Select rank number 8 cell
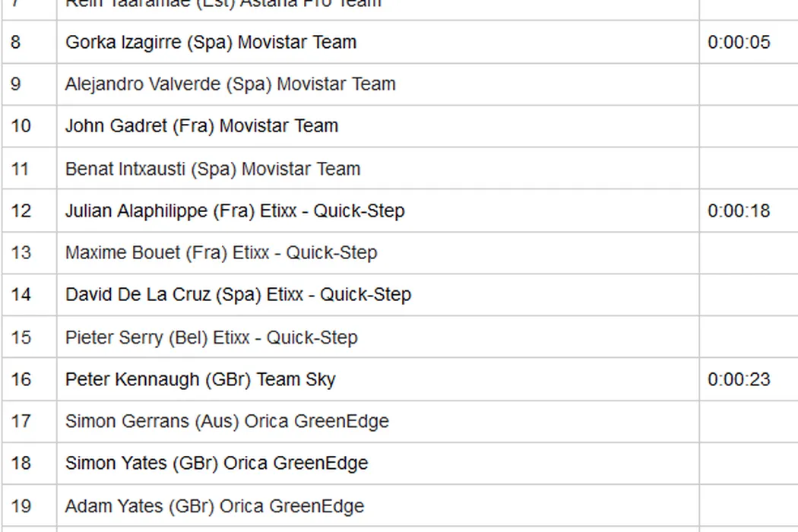The image size is (798, 532). pyautogui.click(x=17, y=43)
